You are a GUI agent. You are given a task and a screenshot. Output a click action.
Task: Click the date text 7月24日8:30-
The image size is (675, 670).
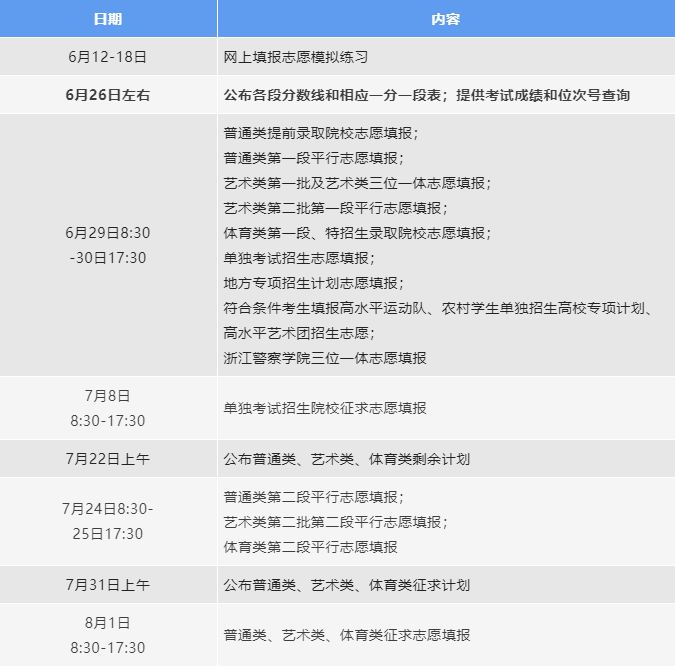(108, 509)
